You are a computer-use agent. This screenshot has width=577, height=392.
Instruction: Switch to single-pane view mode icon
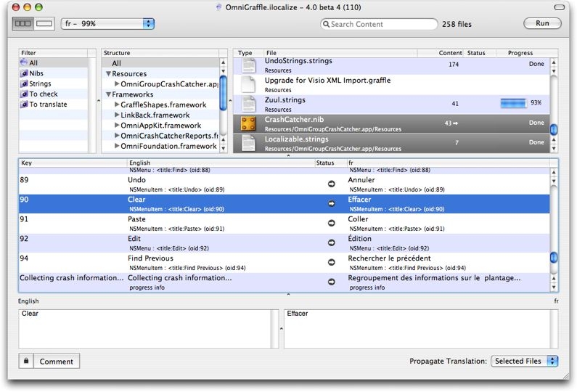[x=44, y=23]
